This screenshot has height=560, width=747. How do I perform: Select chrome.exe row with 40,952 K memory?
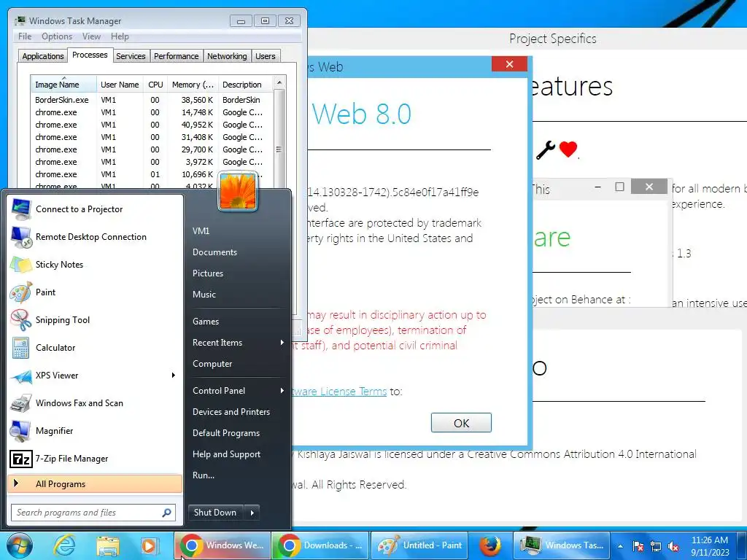[x=152, y=125]
